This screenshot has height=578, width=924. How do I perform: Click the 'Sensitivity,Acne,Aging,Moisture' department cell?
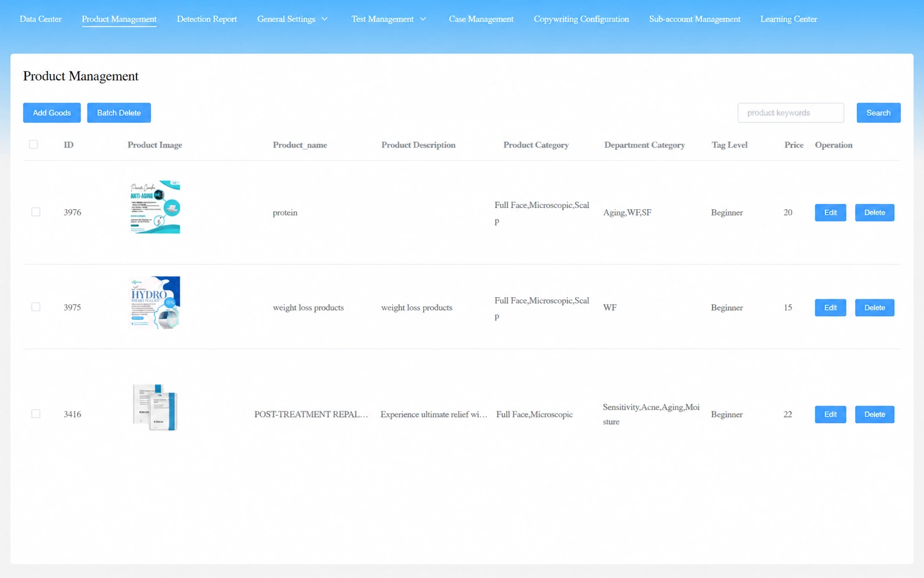[x=651, y=414]
